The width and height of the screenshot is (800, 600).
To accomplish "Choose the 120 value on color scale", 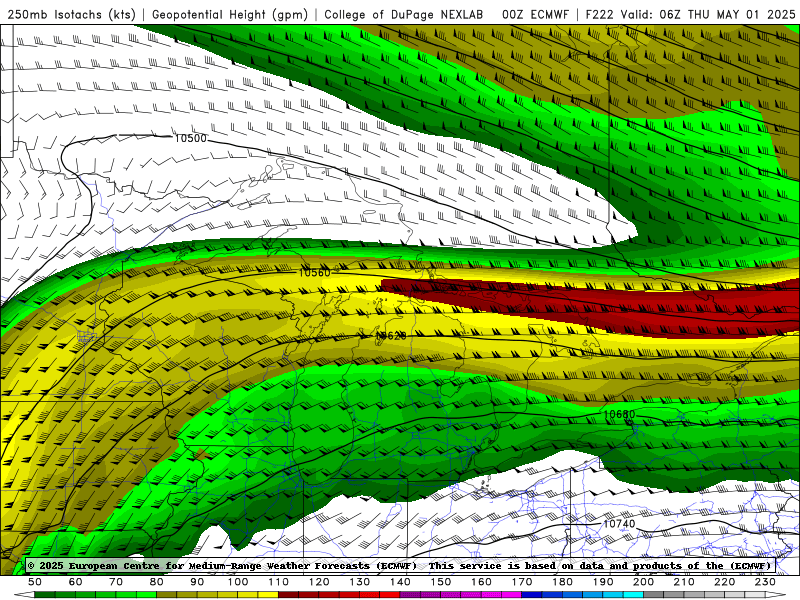I will (x=319, y=582).
